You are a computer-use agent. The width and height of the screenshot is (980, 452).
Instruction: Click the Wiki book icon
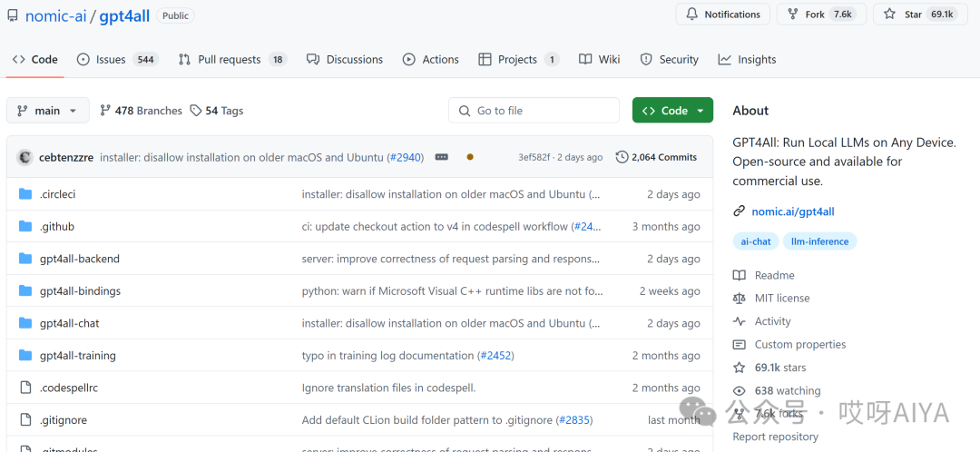click(x=585, y=59)
